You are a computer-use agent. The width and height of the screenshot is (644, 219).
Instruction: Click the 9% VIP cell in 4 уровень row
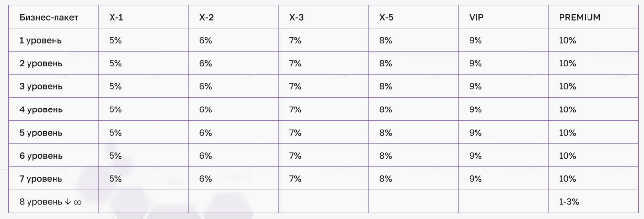pyautogui.click(x=476, y=110)
